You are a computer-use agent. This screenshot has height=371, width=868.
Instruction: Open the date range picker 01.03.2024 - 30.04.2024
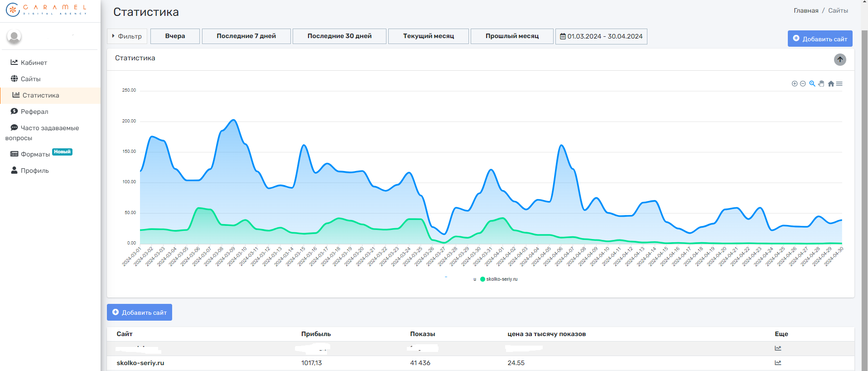601,36
